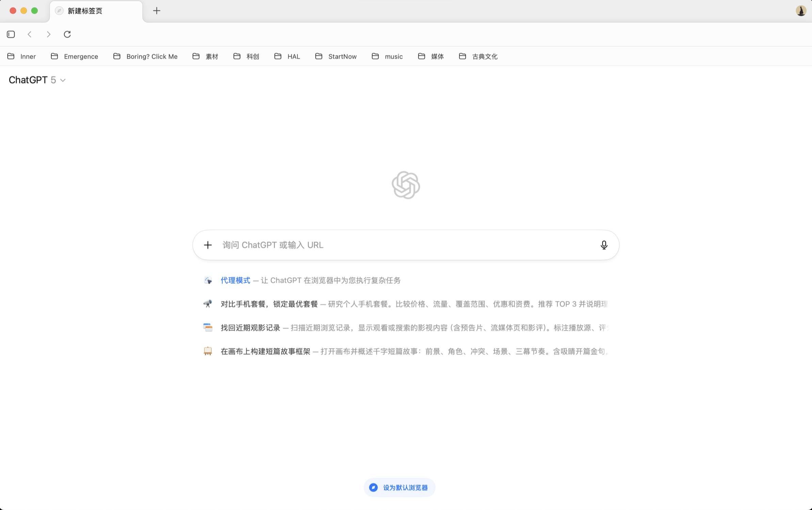Open the profile avatar menu
812x510 pixels.
pos(800,11)
